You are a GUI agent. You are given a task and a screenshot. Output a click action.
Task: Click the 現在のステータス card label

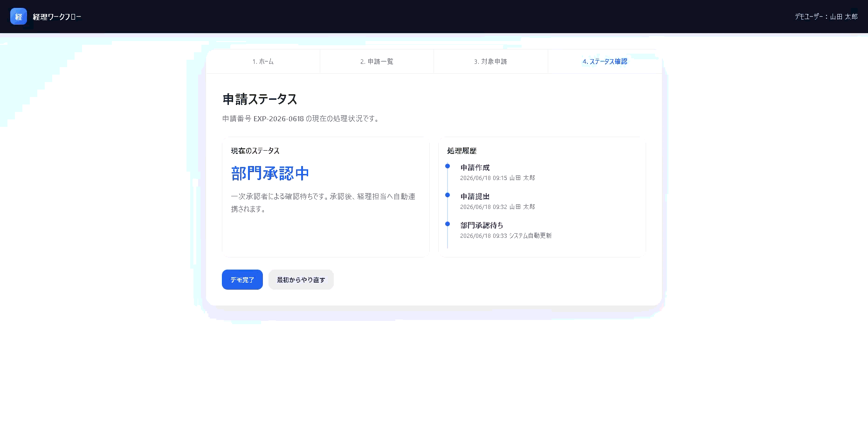pos(255,151)
